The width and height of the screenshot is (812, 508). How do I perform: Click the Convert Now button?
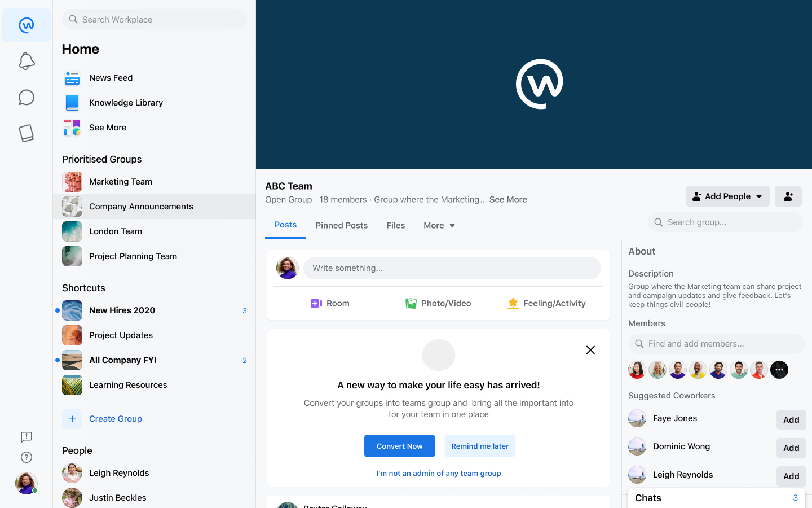[400, 446]
